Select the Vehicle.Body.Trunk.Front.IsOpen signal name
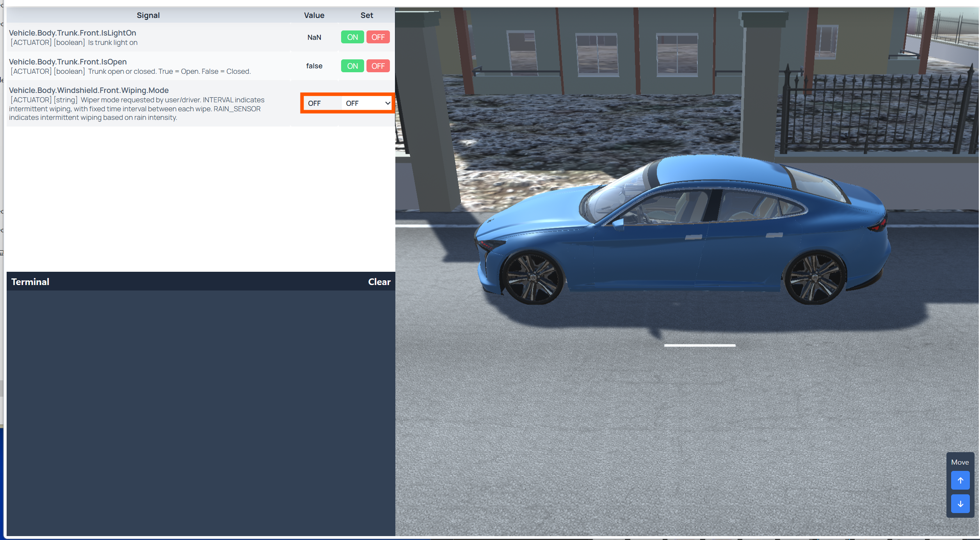This screenshot has width=980, height=540. (x=68, y=62)
